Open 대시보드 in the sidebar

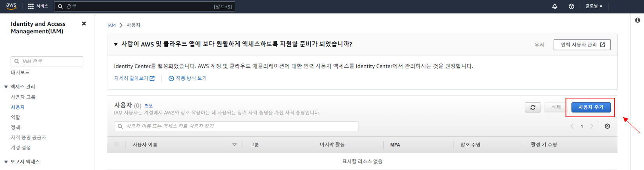tap(20, 72)
